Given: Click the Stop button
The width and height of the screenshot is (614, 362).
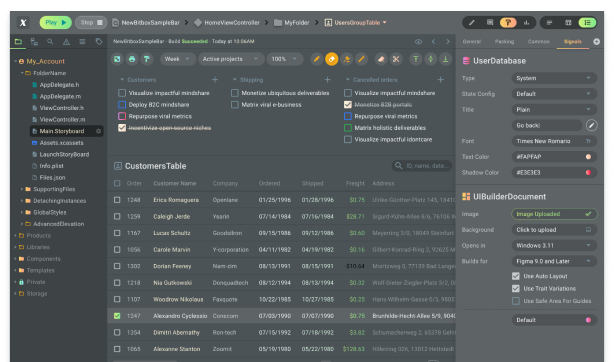Looking at the screenshot, I should [91, 23].
